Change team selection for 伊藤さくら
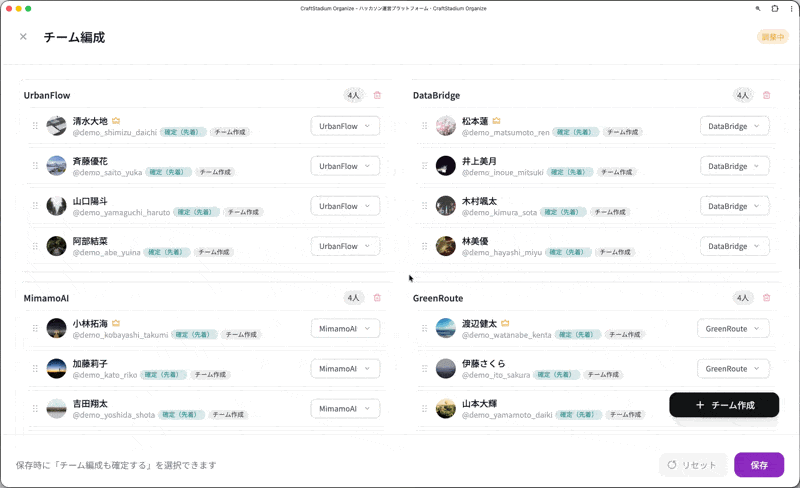This screenshot has width=800, height=488. (733, 369)
